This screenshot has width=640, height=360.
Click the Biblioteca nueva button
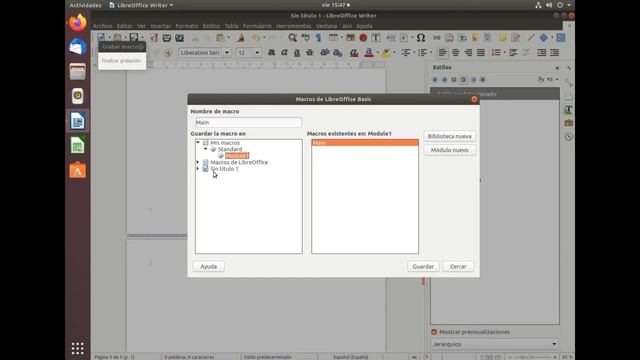pos(449,136)
